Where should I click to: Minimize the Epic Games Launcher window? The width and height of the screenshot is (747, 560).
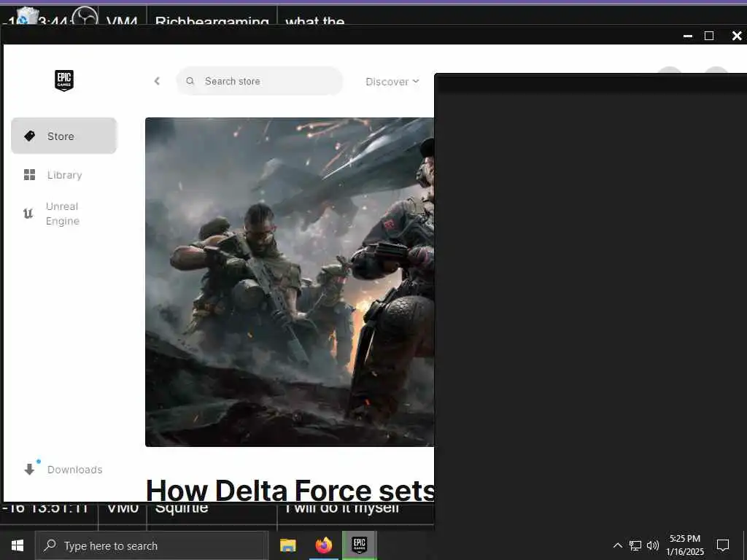coord(687,36)
